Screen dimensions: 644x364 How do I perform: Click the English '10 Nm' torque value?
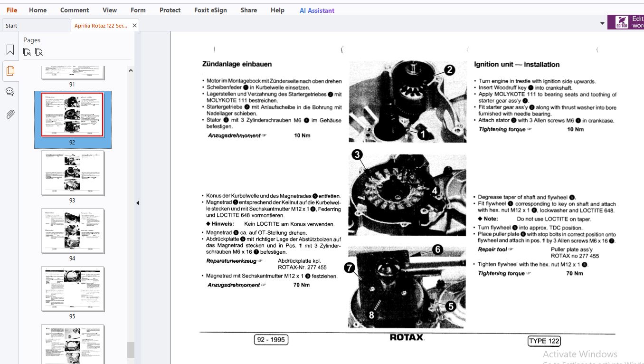click(x=575, y=129)
